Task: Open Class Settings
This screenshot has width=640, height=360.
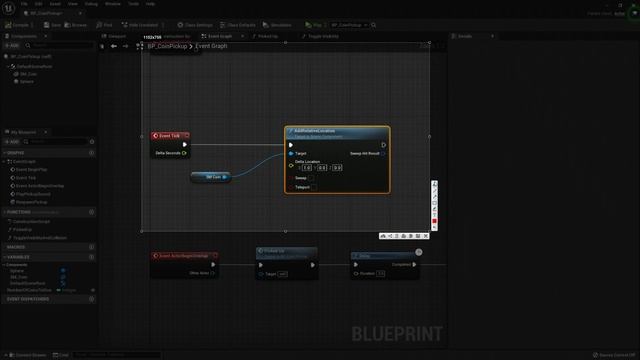Action: coord(195,25)
